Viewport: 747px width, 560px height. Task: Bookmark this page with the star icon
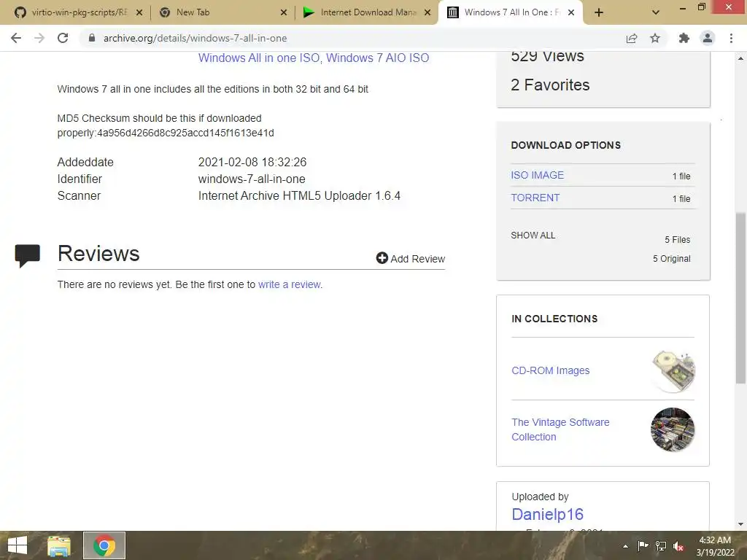655,38
